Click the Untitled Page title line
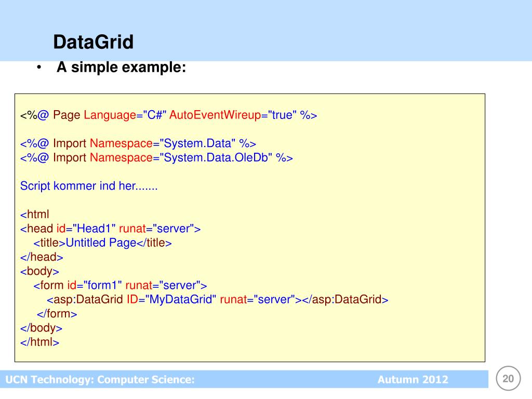The width and height of the screenshot is (532, 399). pyautogui.click(x=102, y=243)
